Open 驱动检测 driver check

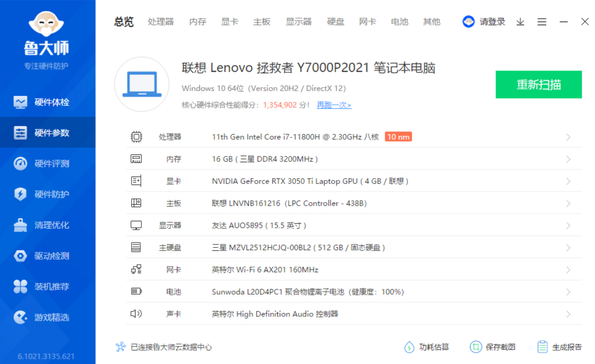(x=48, y=256)
